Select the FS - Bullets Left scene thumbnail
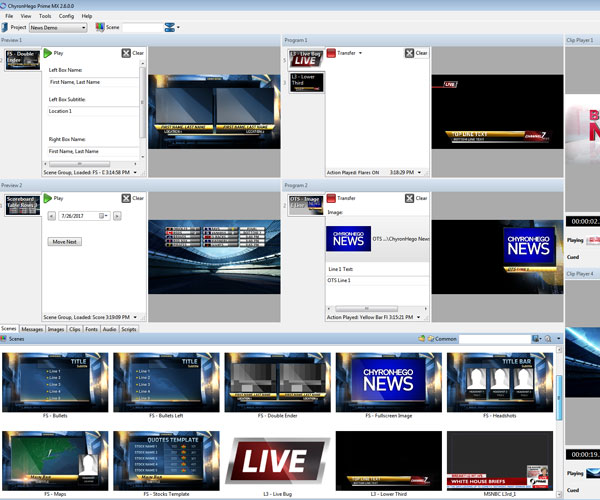This screenshot has height=500, width=600. (x=166, y=383)
